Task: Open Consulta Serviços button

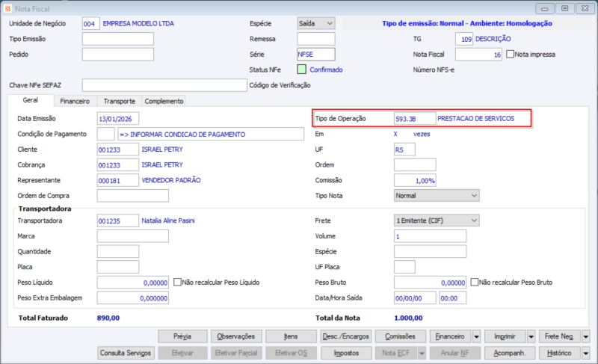Action: [x=126, y=353]
